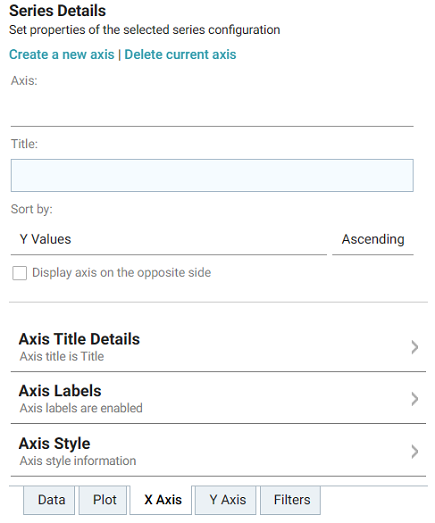Switch to the Y Axis tab

pos(226,500)
